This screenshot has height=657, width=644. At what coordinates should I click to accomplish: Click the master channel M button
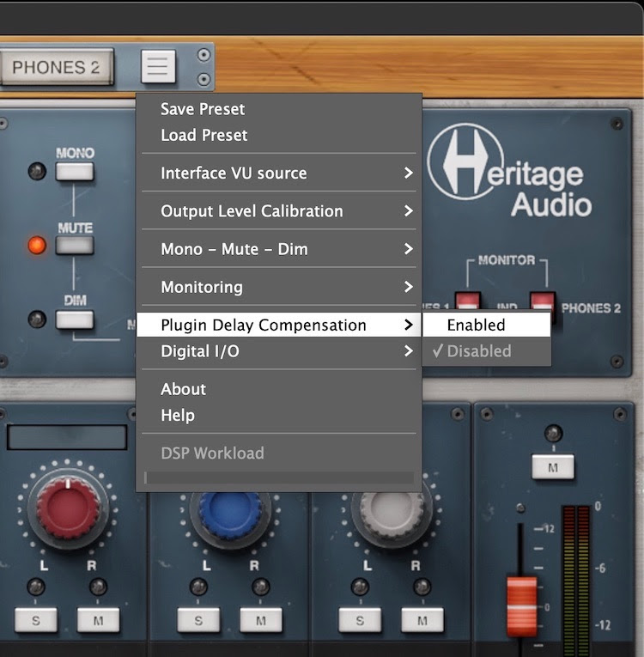coord(554,467)
